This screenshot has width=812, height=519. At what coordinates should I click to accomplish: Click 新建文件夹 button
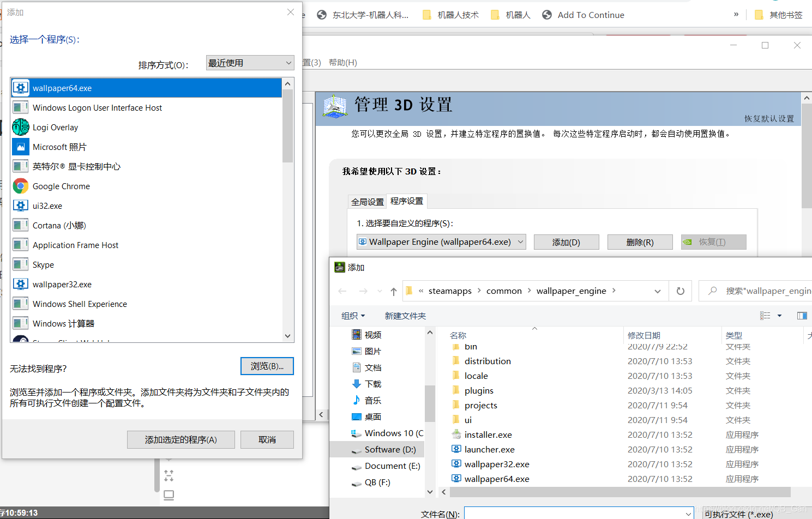coord(405,316)
